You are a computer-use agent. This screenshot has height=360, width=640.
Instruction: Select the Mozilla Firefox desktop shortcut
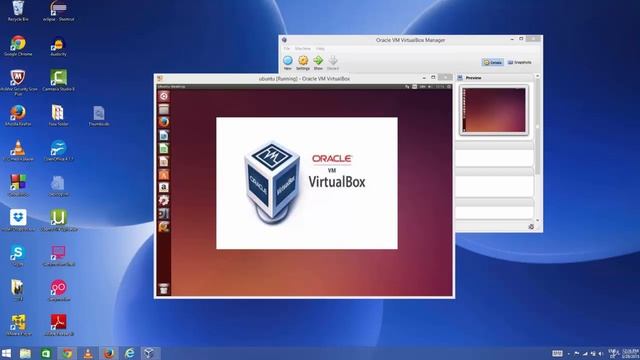coord(18,116)
